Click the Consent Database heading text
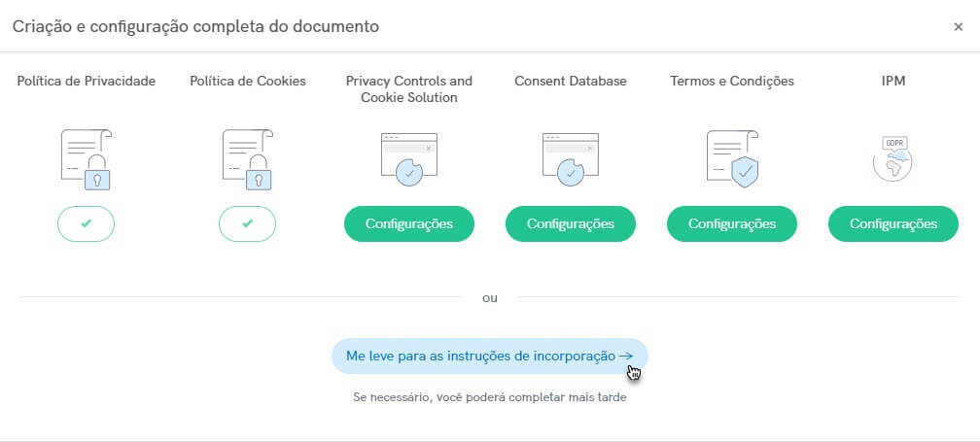The height and width of the screenshot is (442, 980). pos(571,82)
